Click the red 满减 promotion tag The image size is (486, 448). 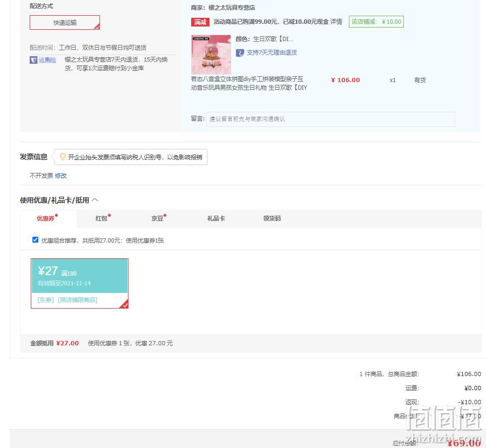[x=200, y=22]
